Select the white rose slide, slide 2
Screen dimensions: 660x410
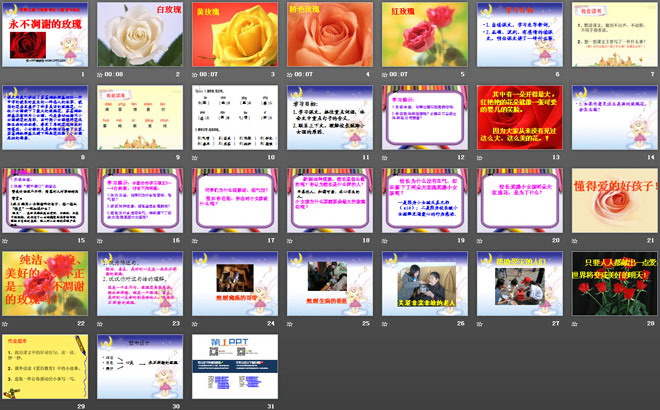click(x=137, y=34)
